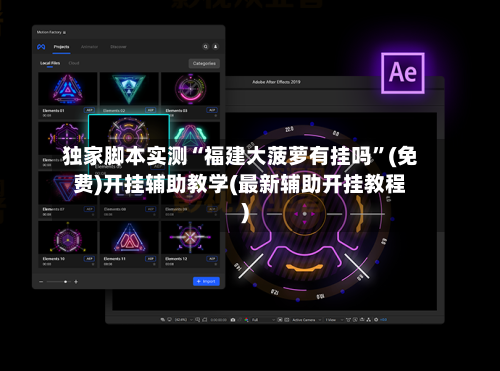
Task: Select the Elements 03 thumbnail
Action: [x=190, y=89]
